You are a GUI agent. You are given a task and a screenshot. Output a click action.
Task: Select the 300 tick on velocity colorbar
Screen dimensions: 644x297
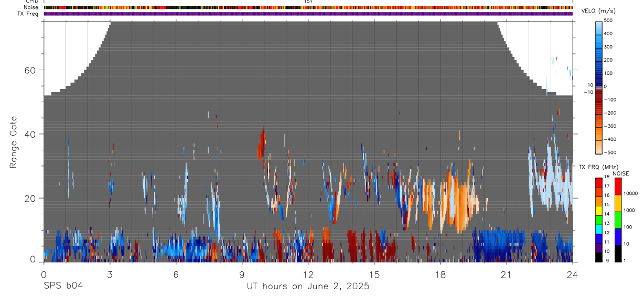608,47
